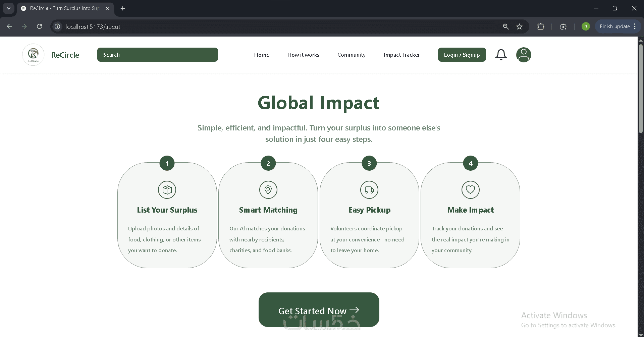Click the zoom magnifier icon in address bar

[506, 26]
